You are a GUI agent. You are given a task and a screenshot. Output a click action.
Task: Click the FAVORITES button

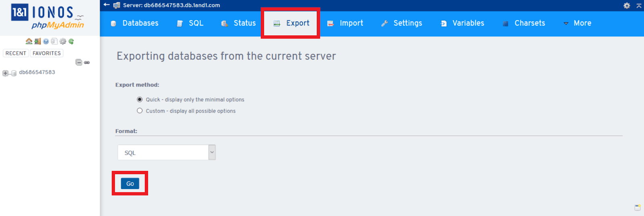[47, 53]
